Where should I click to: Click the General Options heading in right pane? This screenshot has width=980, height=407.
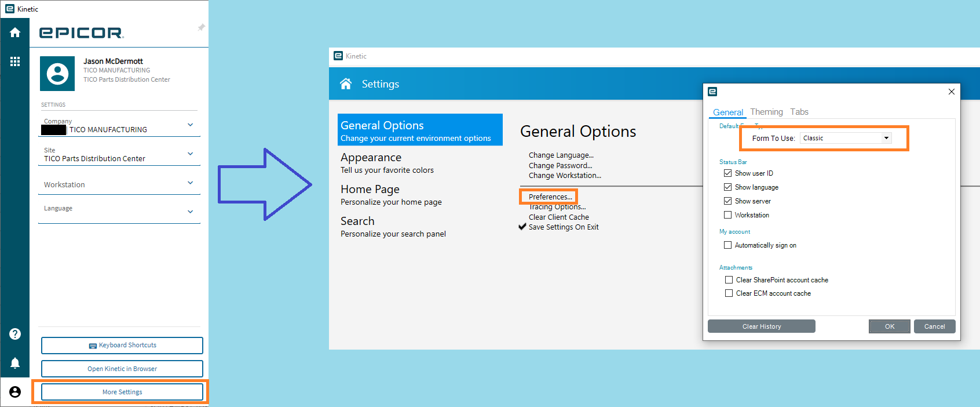(x=578, y=132)
